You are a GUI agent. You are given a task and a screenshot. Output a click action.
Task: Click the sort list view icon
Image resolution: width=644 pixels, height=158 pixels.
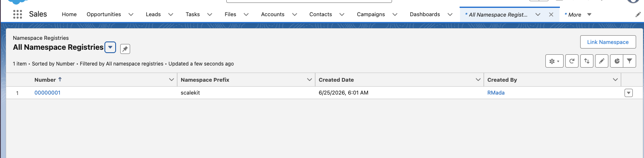click(x=587, y=61)
